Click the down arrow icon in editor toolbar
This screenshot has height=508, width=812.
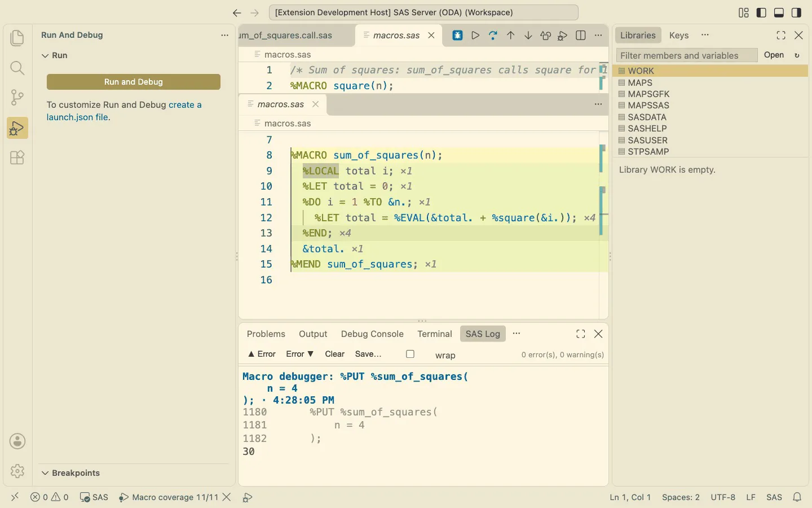pyautogui.click(x=528, y=36)
